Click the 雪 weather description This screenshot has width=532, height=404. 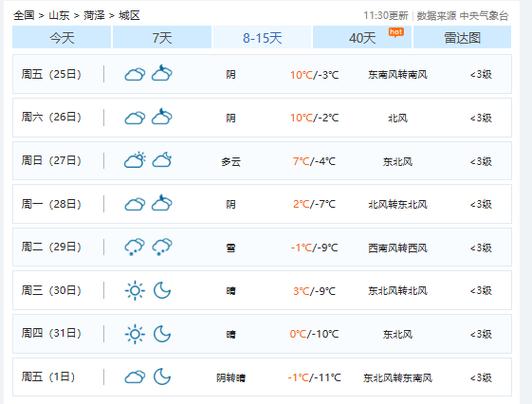(x=231, y=248)
